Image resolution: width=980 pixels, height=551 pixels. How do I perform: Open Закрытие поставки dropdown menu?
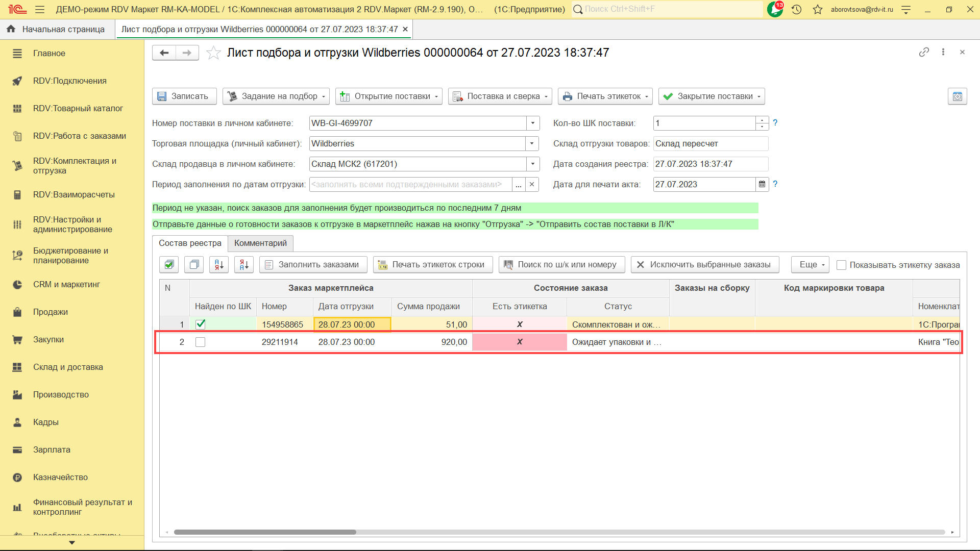758,96
